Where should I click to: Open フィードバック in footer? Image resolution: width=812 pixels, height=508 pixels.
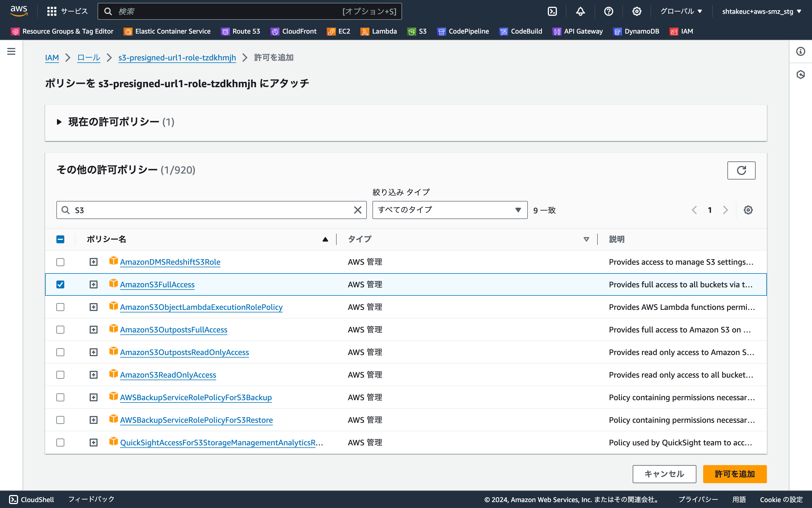click(x=91, y=500)
